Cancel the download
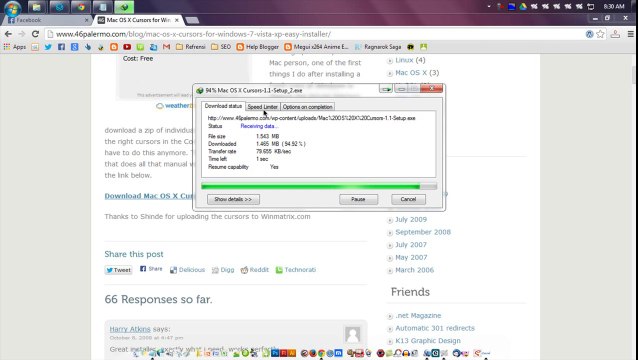 pos(409,199)
